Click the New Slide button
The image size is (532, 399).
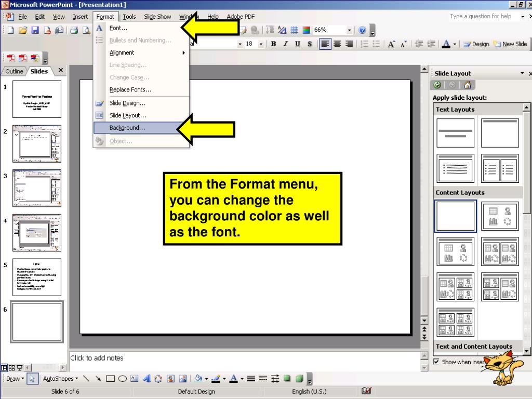(x=510, y=44)
